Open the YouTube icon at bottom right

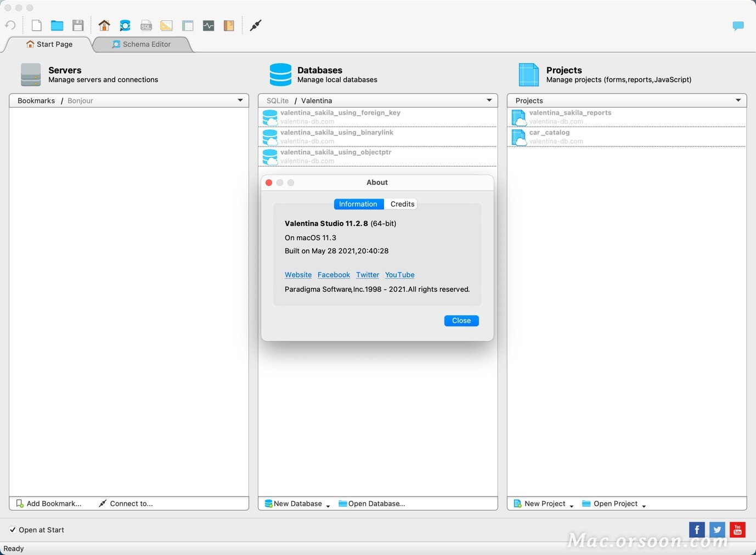[737, 530]
